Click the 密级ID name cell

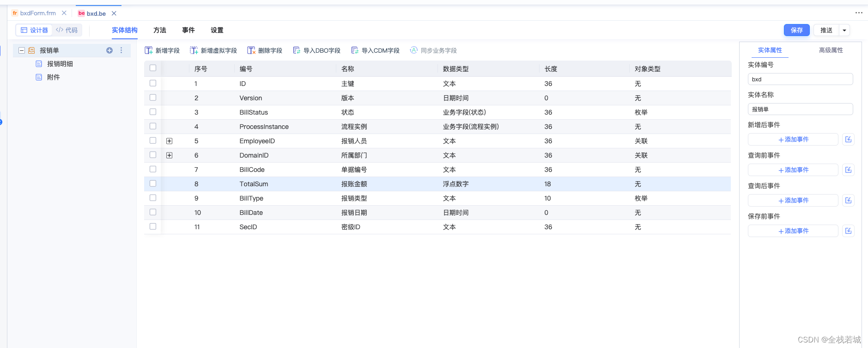click(x=351, y=227)
